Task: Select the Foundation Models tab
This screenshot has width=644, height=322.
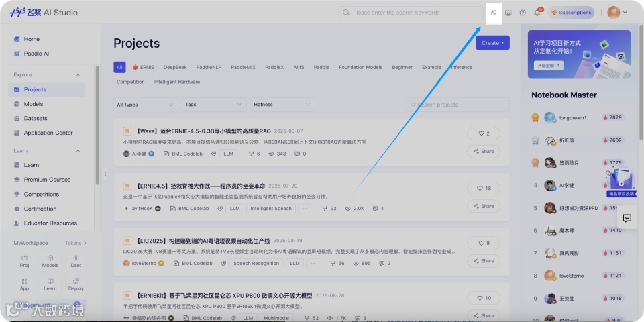Action: [x=361, y=67]
